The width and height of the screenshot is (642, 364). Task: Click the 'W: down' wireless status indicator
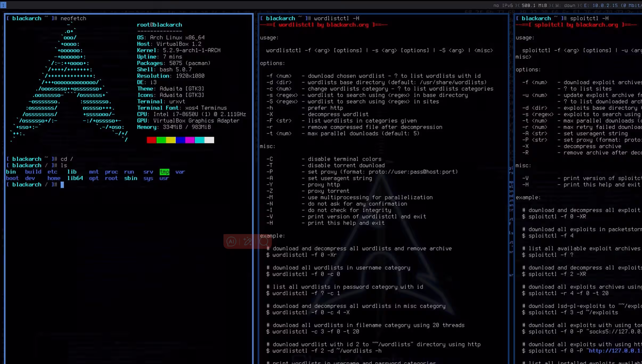point(566,5)
